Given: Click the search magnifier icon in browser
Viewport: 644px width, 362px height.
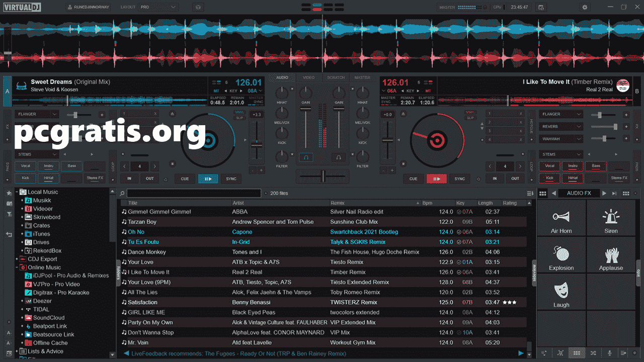Looking at the screenshot, I should [x=122, y=193].
